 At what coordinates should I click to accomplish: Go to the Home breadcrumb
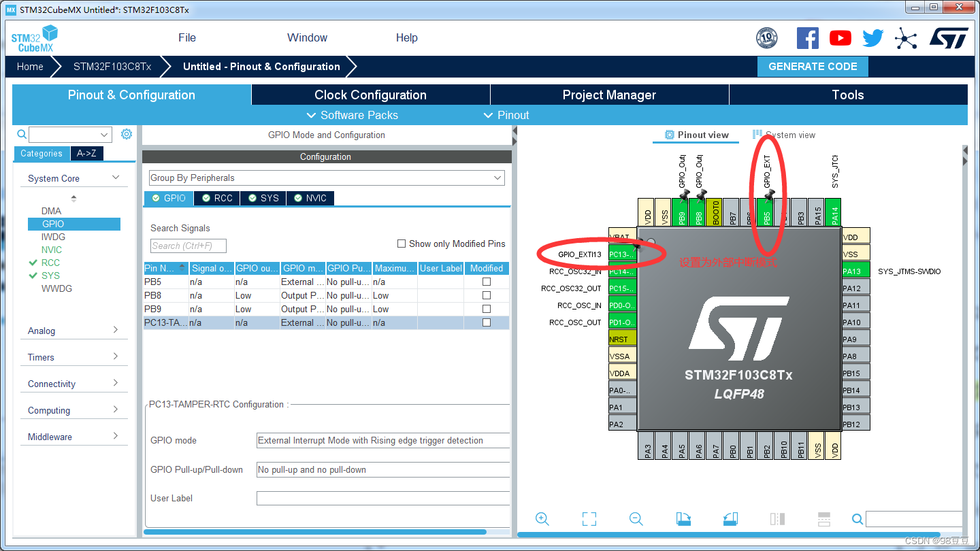pos(30,67)
